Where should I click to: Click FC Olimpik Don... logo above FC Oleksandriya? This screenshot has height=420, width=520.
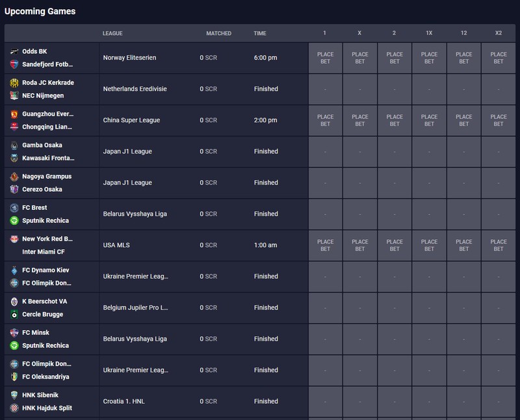point(14,364)
